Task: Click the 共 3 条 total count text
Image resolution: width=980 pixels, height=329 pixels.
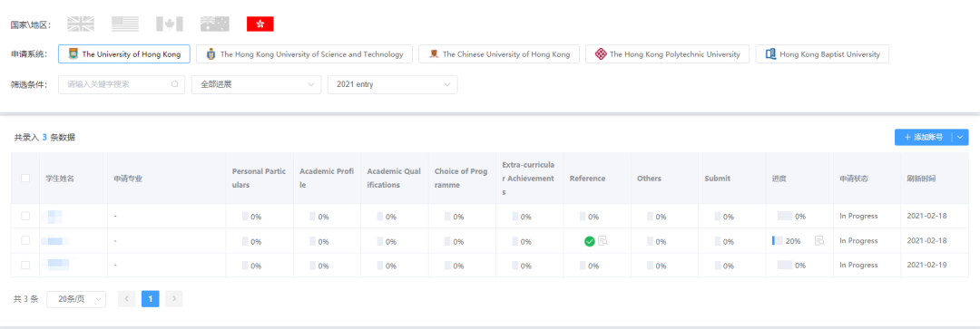Action: coord(25,299)
